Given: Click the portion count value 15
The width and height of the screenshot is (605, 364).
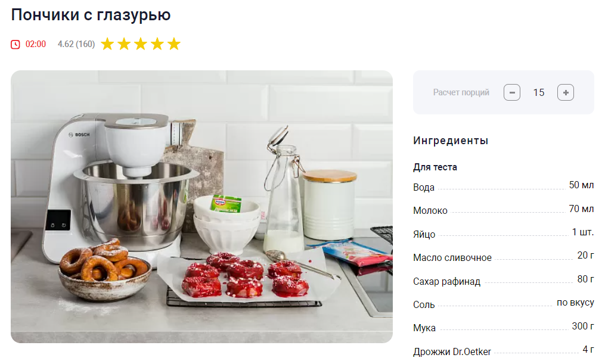Looking at the screenshot, I should tap(539, 92).
